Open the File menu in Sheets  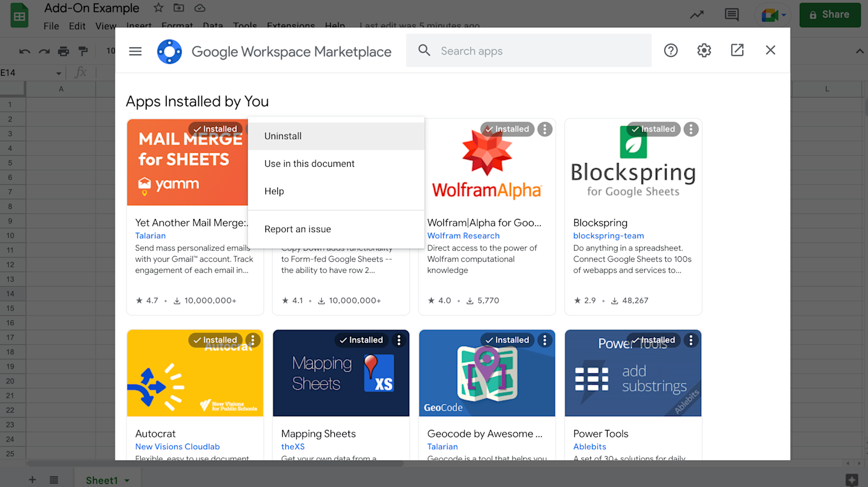click(x=51, y=26)
